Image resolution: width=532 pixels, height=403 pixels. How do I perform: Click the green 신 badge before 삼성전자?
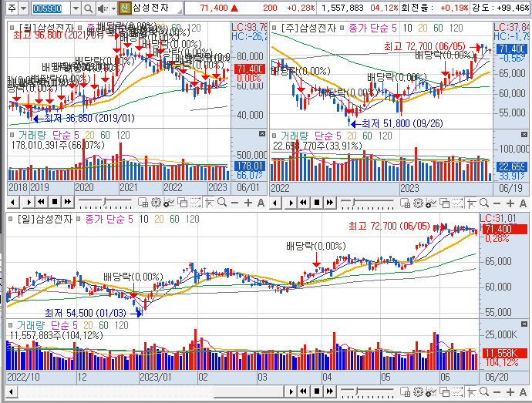tap(124, 8)
